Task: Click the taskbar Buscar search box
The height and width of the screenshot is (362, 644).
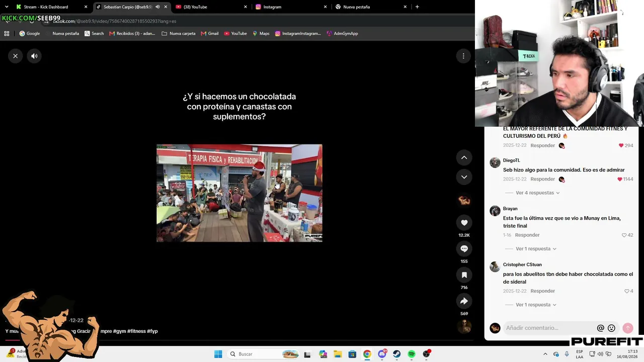Action: 264,354
